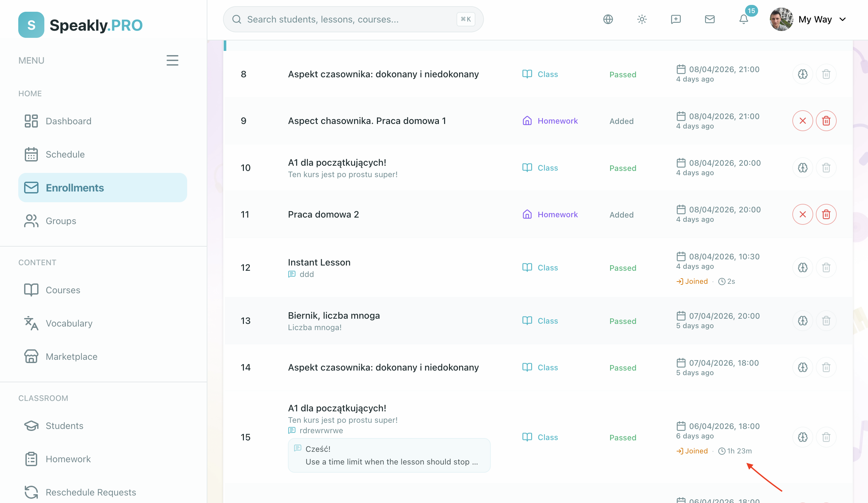Screen dimensions: 868x503
Task: Cancel Praca domowa 2 with X icon
Action: [x=802, y=214]
